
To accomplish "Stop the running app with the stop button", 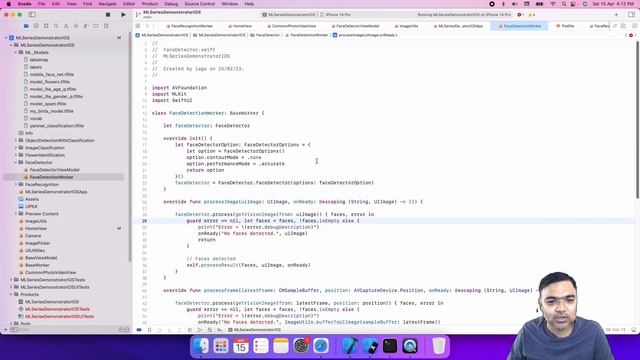I will tap(108, 15).
